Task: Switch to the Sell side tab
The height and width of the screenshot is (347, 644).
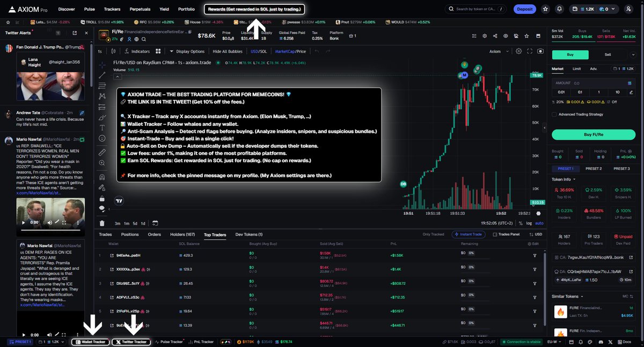Action: pos(608,54)
